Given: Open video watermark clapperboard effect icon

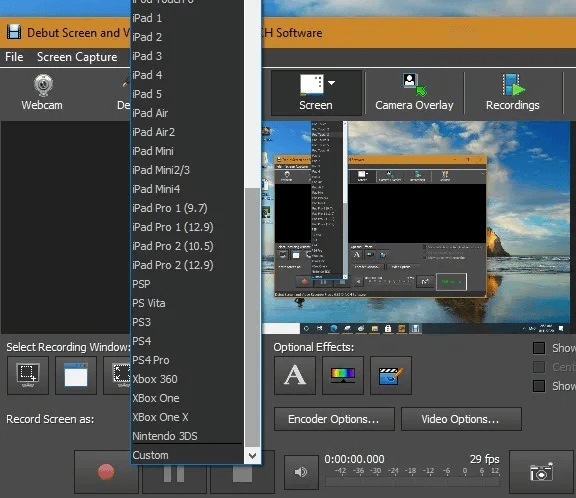Looking at the screenshot, I should pos(391,375).
